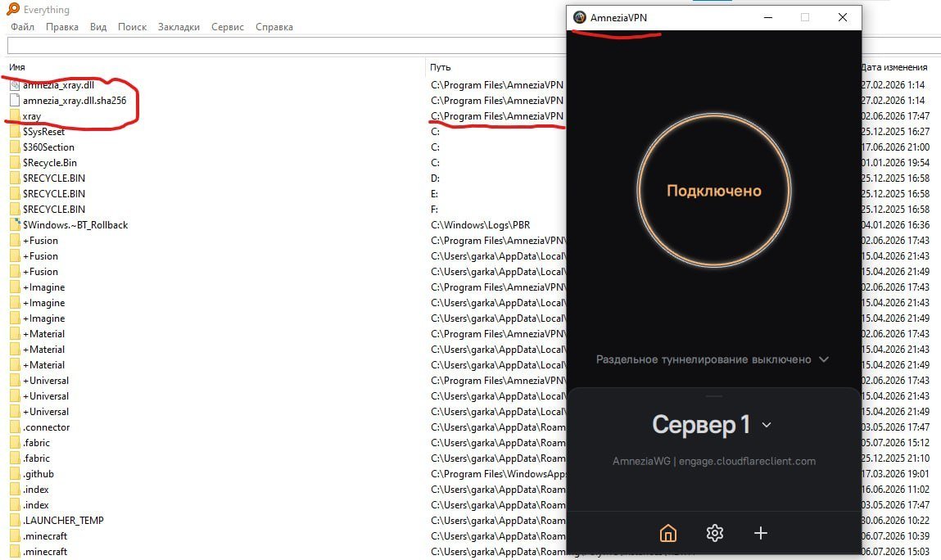Select the $SysReset folder icon
Viewport: 941px width, 560px height.
(x=15, y=132)
